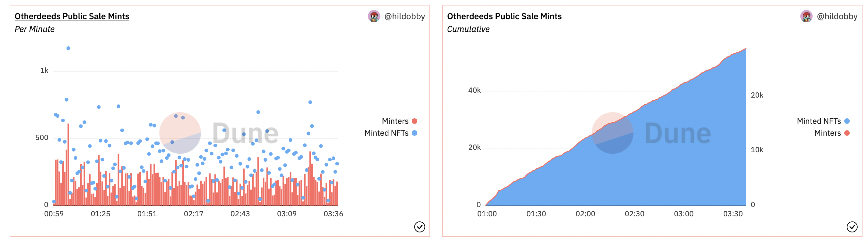Toggle the Minted NFTs label in the Cumulative legend

(818, 121)
